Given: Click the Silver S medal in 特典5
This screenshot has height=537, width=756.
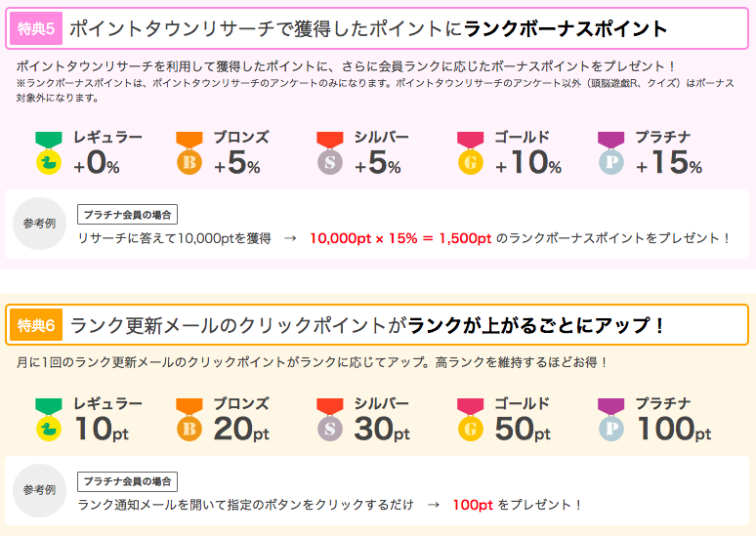Looking at the screenshot, I should [x=330, y=153].
